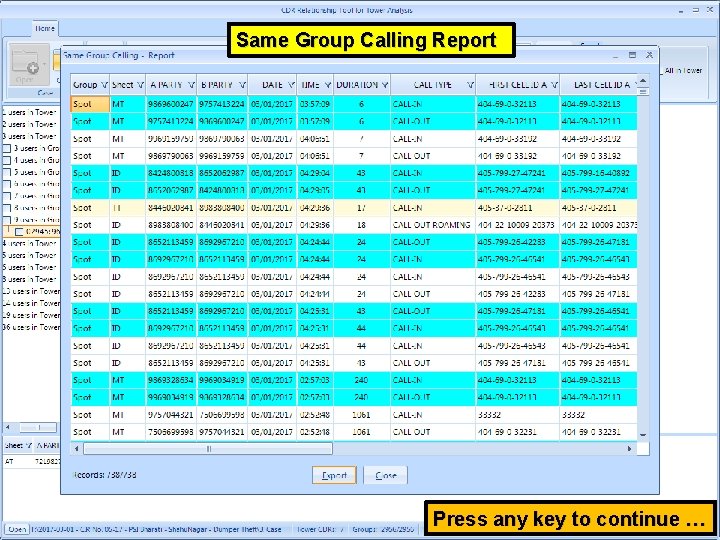Select A PARTY cell 8445020341

[x=171, y=208]
